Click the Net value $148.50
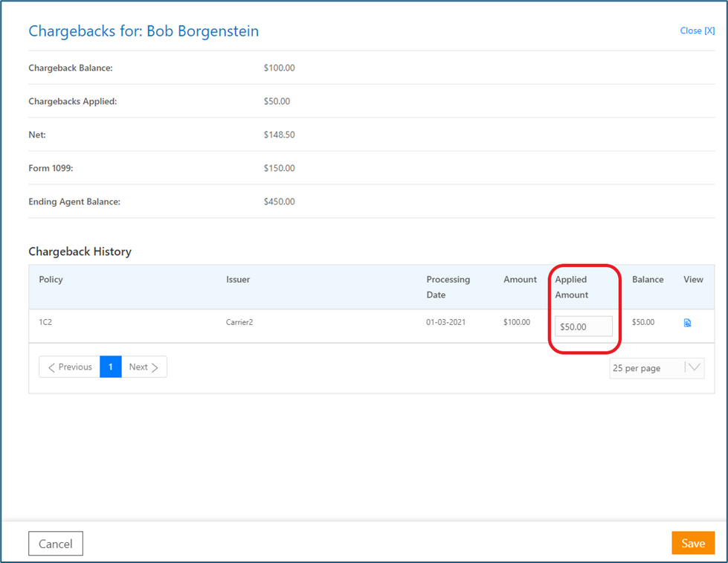The height and width of the screenshot is (563, 728). click(x=279, y=135)
